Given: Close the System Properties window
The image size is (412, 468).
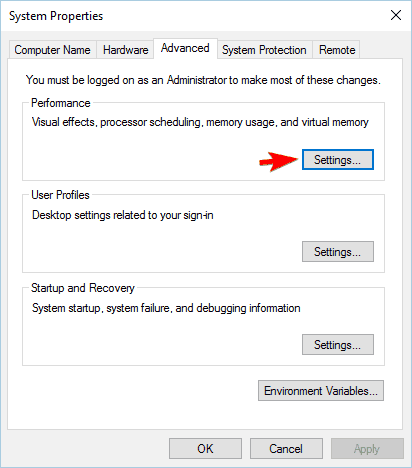Looking at the screenshot, I should pos(396,15).
